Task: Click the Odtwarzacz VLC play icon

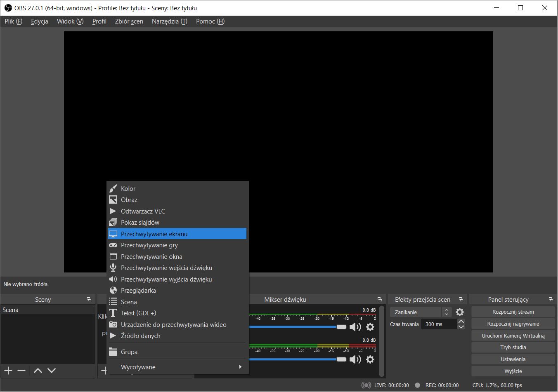Action: pos(113,211)
